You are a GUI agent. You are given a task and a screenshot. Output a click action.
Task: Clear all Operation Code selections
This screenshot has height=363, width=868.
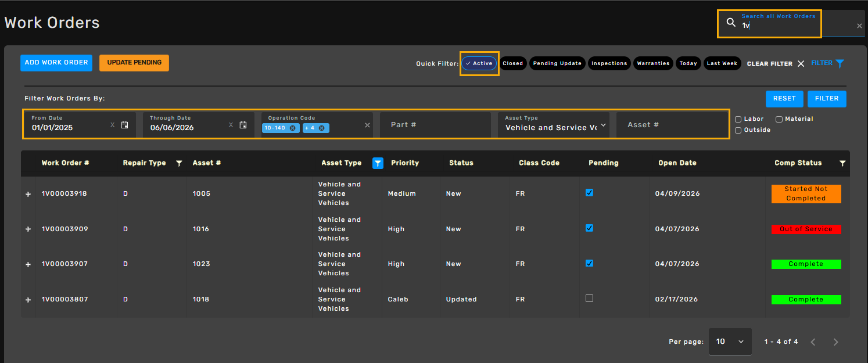tap(367, 125)
